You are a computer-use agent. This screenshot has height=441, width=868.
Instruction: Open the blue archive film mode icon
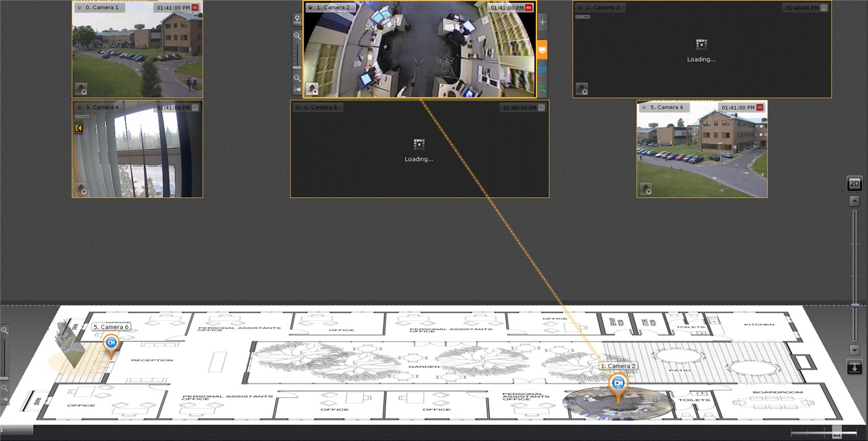point(542,69)
